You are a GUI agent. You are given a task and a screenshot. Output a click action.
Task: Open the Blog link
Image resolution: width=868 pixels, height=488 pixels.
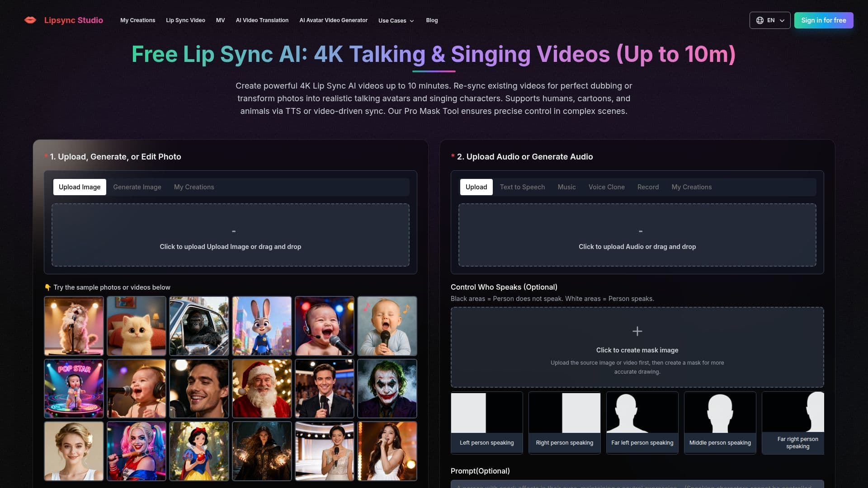tap(432, 20)
